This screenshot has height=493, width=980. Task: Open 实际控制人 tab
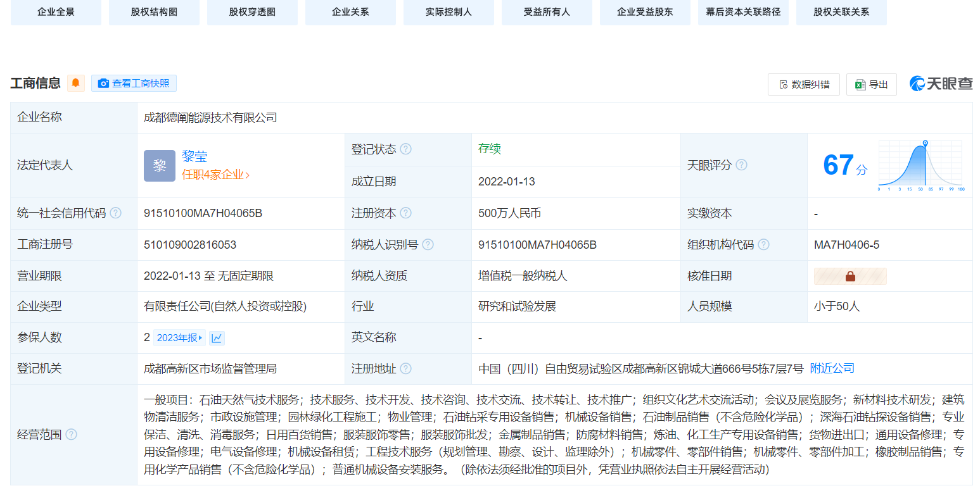(449, 12)
